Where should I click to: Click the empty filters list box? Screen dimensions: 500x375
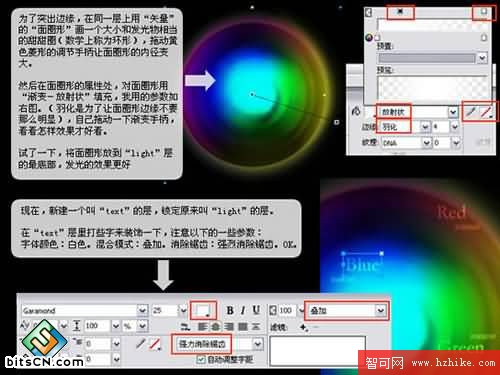[317, 351]
